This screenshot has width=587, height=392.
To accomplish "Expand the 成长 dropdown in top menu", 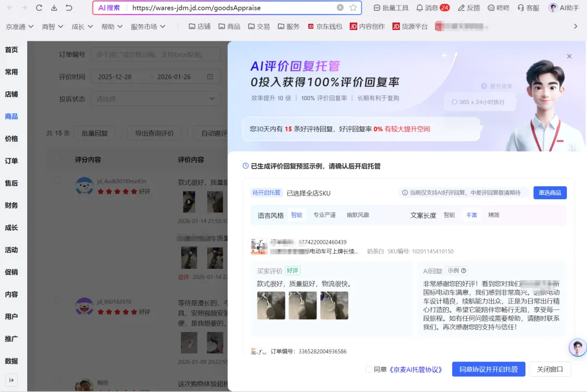I will coord(82,26).
